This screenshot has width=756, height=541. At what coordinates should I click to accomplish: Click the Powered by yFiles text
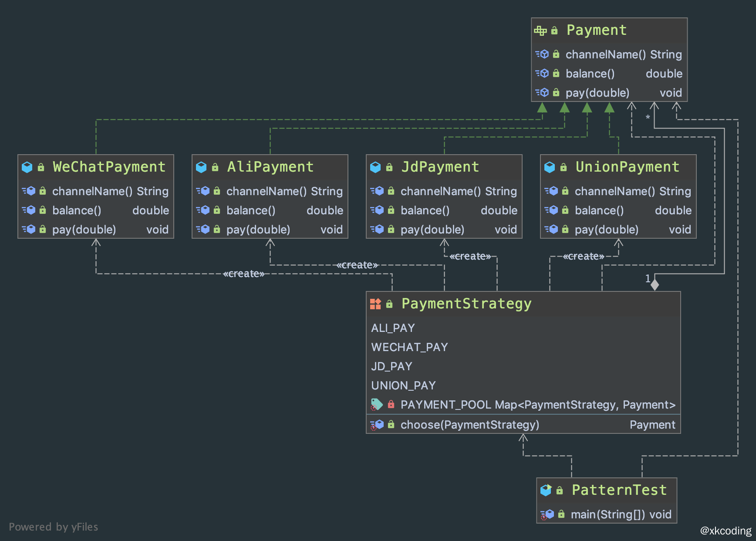pyautogui.click(x=54, y=527)
